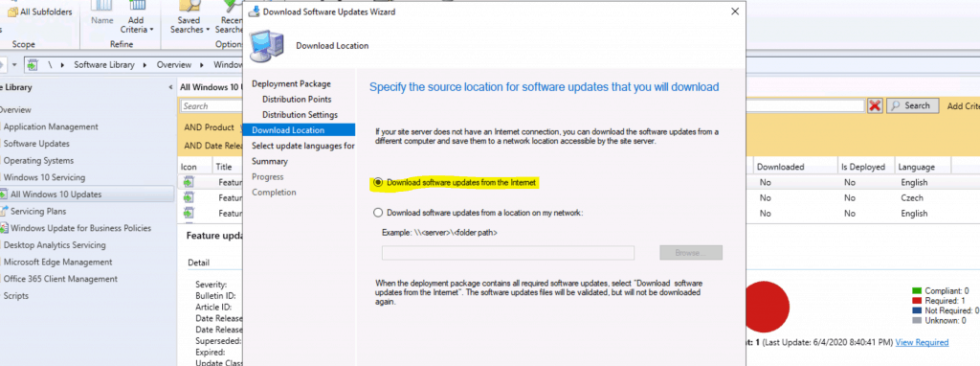Click the Czech language cell
980x366 pixels.
(x=911, y=197)
